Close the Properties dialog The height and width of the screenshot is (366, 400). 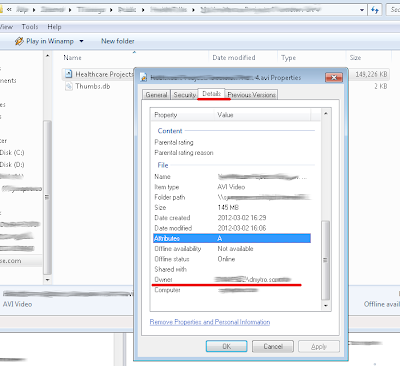pos(334,78)
